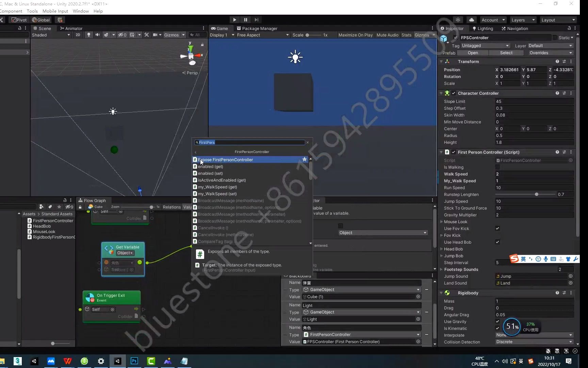This screenshot has width=588, height=368.
Task: Open the Collision Detection dropdown
Action: click(534, 342)
